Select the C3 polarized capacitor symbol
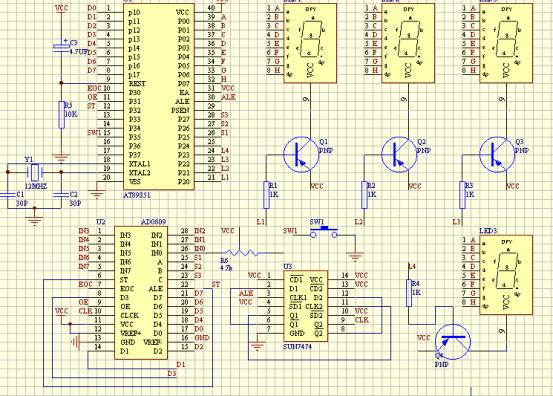 (61, 48)
